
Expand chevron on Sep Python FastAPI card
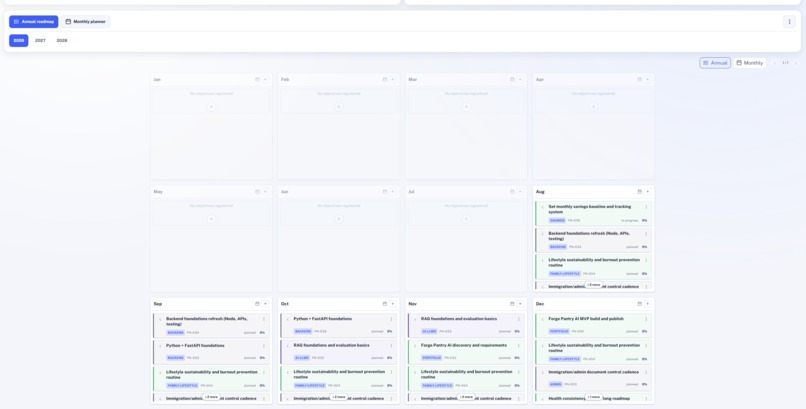point(160,346)
